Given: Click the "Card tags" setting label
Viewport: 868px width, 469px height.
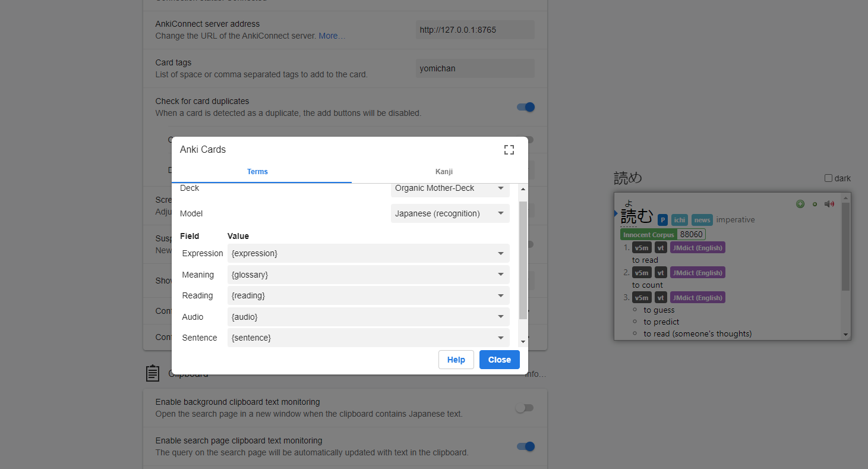Looking at the screenshot, I should [173, 62].
